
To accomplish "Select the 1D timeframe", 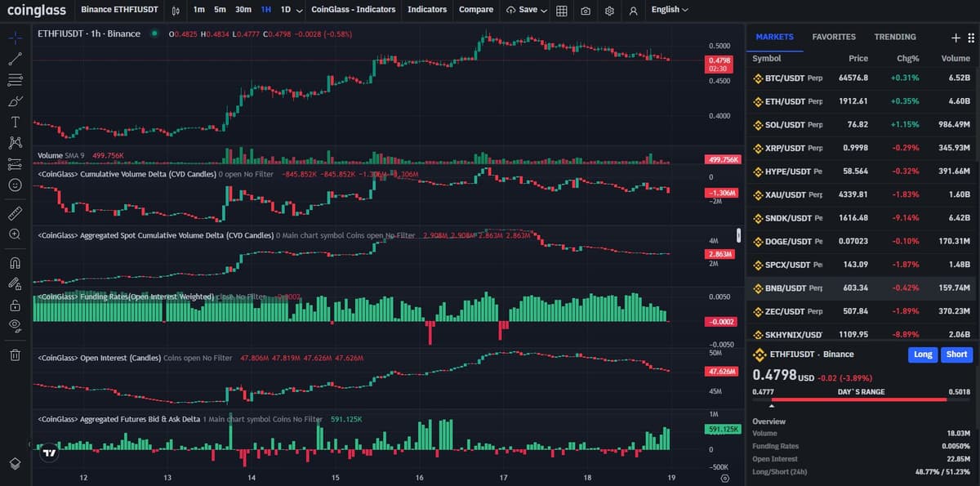I will click(286, 10).
